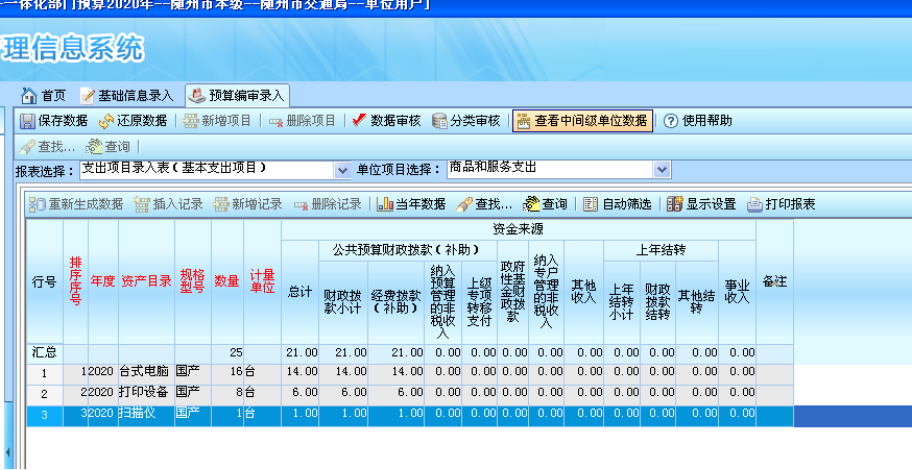Click the 资产目录 column header
The height and width of the screenshot is (470, 912).
click(146, 281)
